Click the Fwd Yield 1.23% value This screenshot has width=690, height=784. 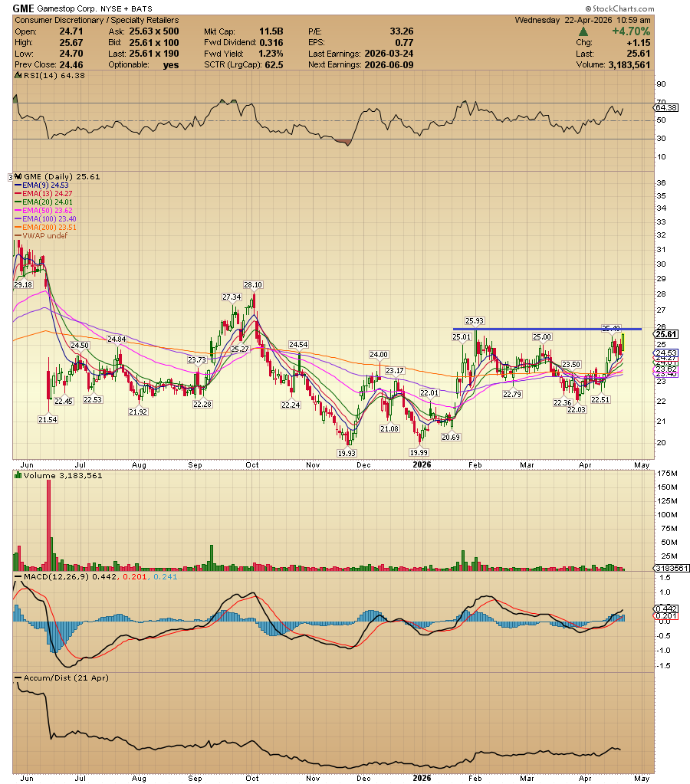point(271,54)
